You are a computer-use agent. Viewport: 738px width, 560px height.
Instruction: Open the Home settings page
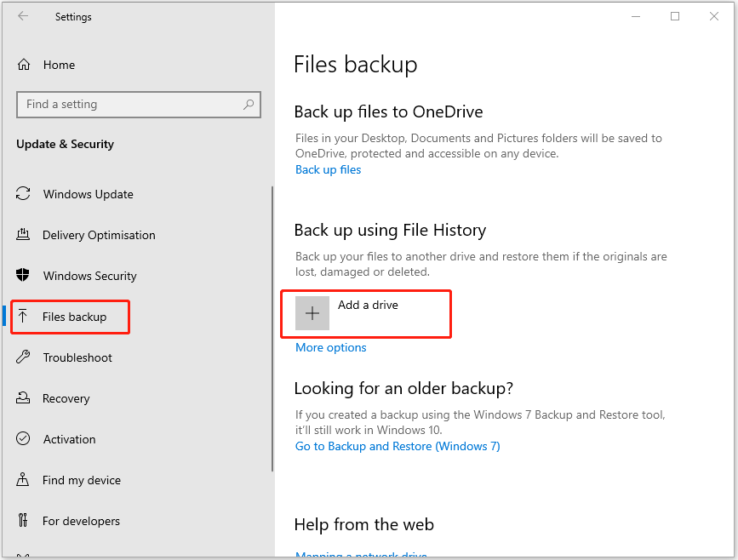pos(59,65)
